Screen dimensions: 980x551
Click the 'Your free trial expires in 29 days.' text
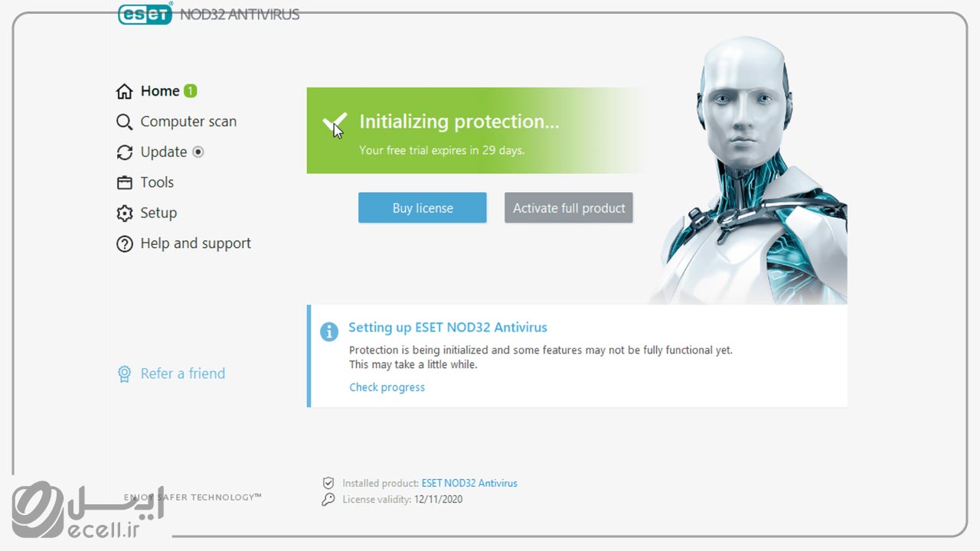442,151
